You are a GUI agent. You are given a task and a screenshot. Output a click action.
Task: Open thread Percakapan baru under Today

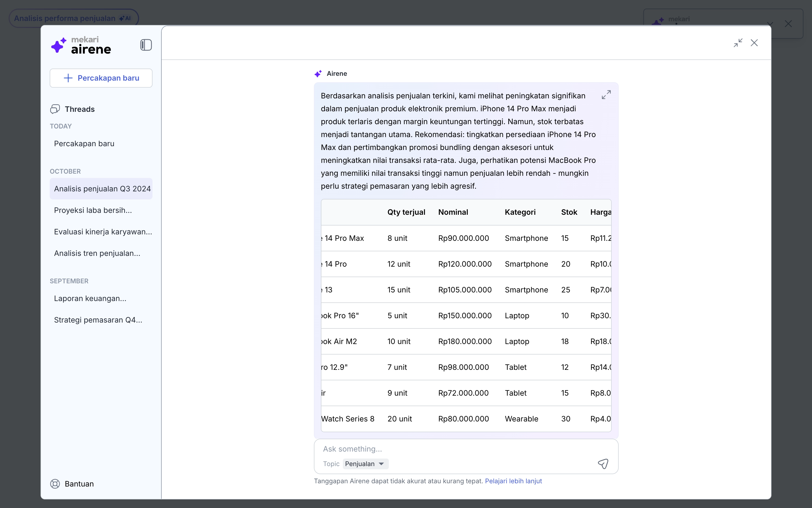[101, 144]
